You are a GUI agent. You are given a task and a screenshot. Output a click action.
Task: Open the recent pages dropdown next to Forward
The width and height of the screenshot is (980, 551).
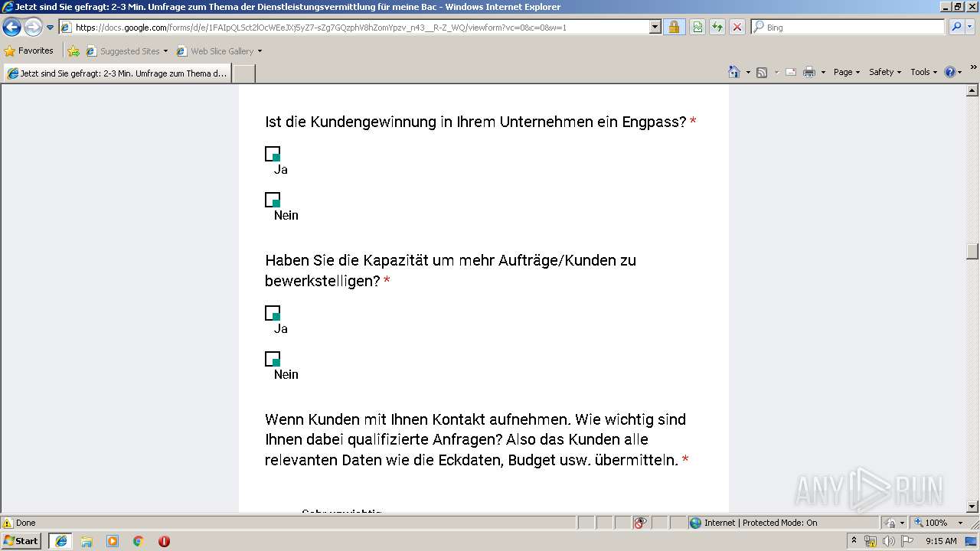[51, 28]
